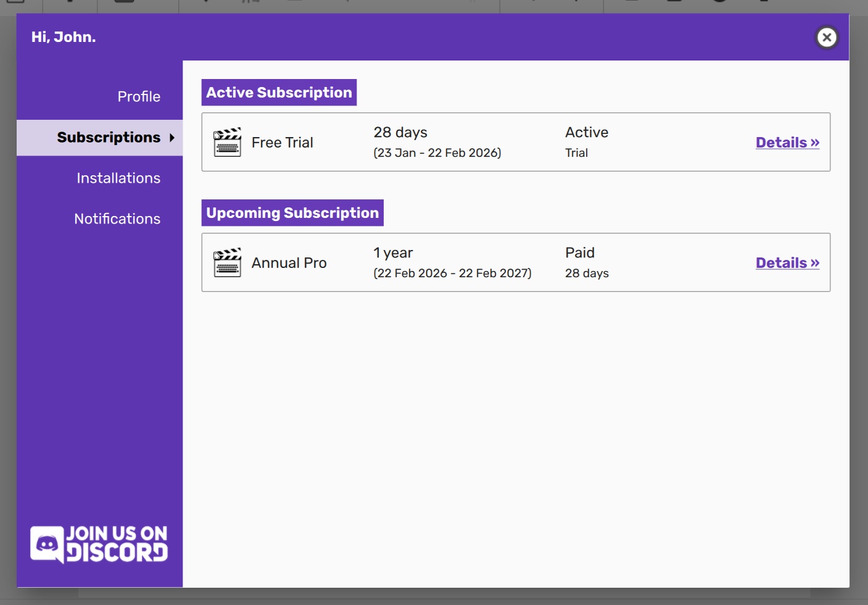Close the account dialog with the X
868x605 pixels.
[x=827, y=38]
